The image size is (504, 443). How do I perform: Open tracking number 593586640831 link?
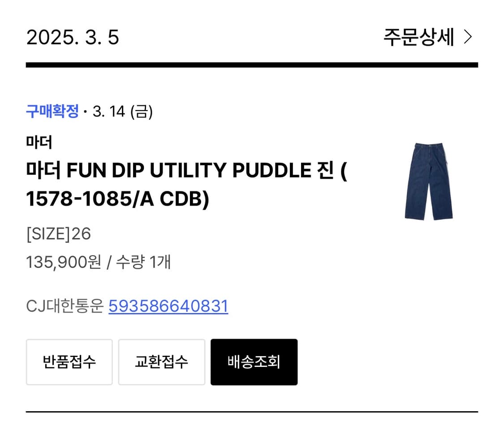pos(168,306)
